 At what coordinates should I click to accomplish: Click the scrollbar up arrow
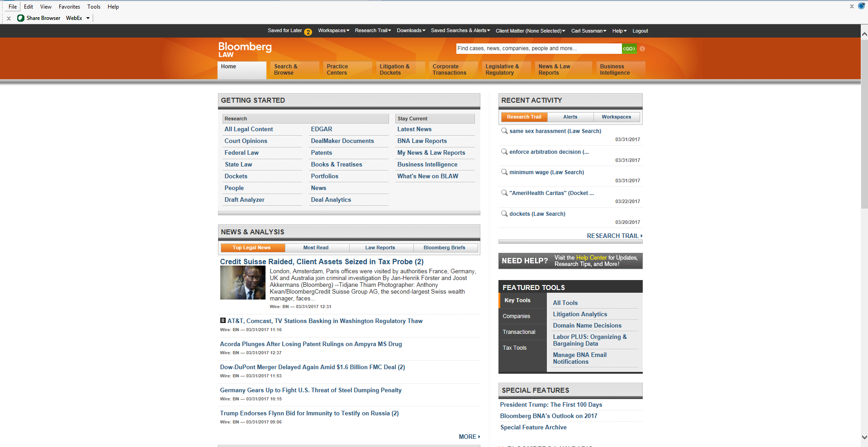coord(864,34)
